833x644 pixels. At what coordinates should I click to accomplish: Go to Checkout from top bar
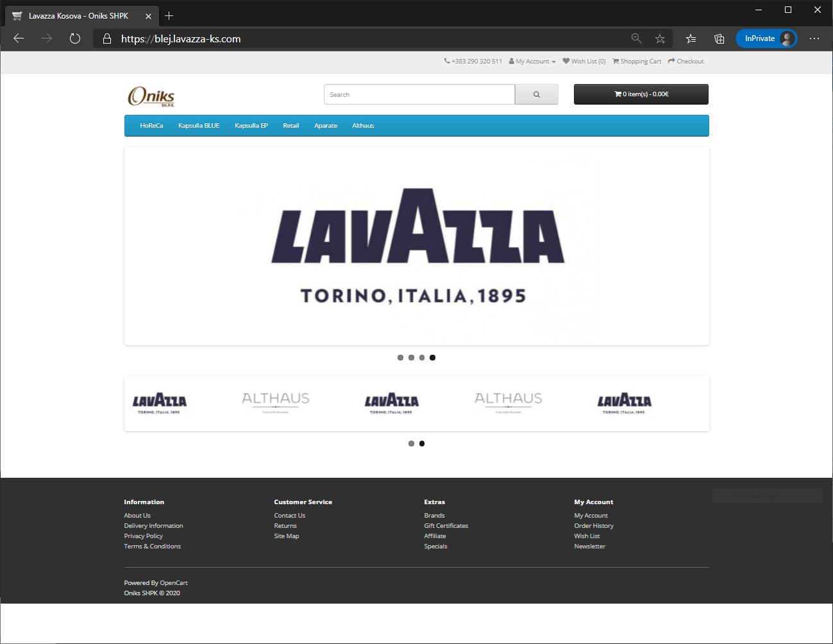click(x=686, y=62)
